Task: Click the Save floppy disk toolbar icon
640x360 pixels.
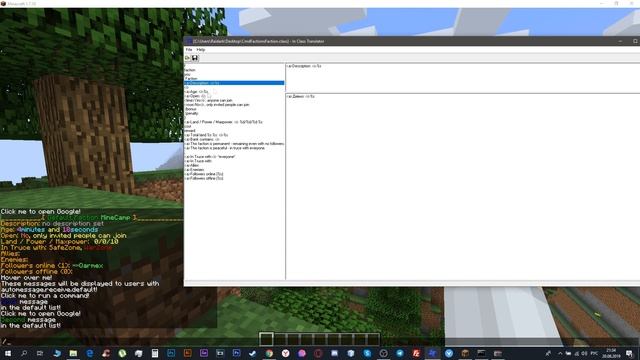Action: (x=195, y=58)
